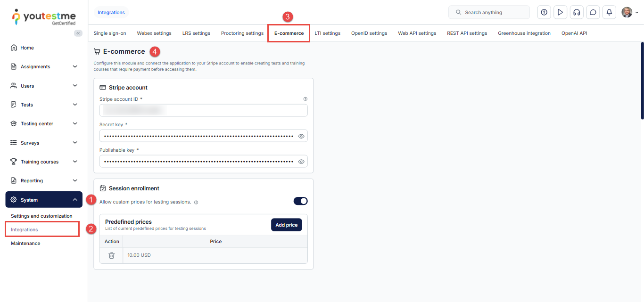644x302 pixels.
Task: Click the Training courses trophy icon
Action: click(14, 162)
